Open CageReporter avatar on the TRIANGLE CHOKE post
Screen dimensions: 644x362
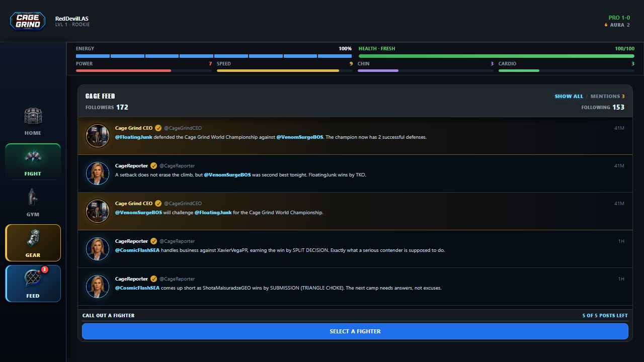(98, 287)
